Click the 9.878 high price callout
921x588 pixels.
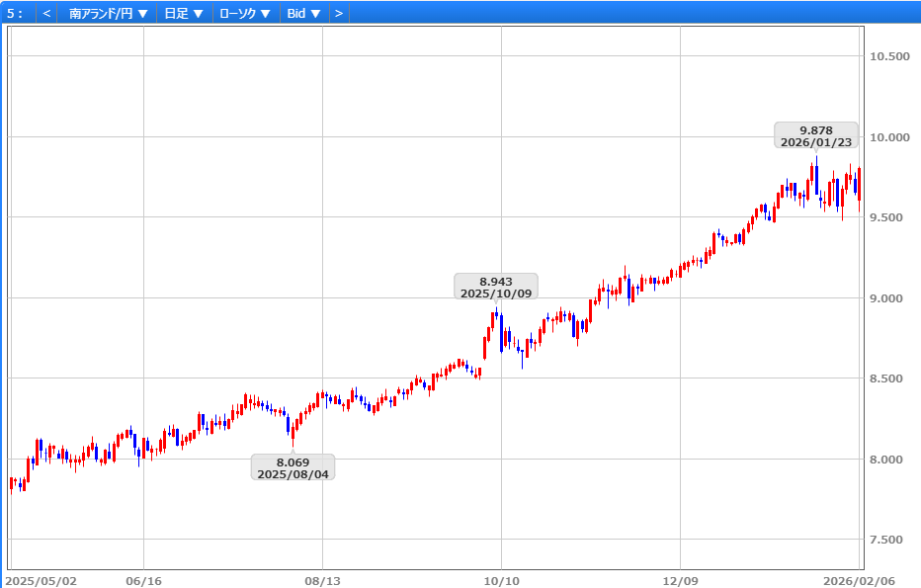click(x=815, y=135)
